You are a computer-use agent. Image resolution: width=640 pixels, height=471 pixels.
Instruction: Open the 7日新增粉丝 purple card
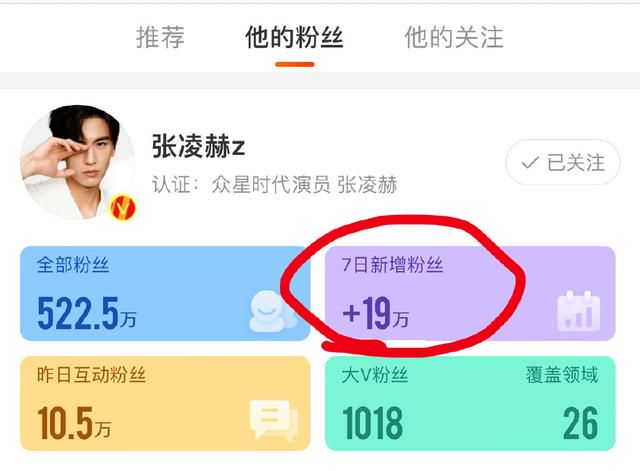[470, 293]
